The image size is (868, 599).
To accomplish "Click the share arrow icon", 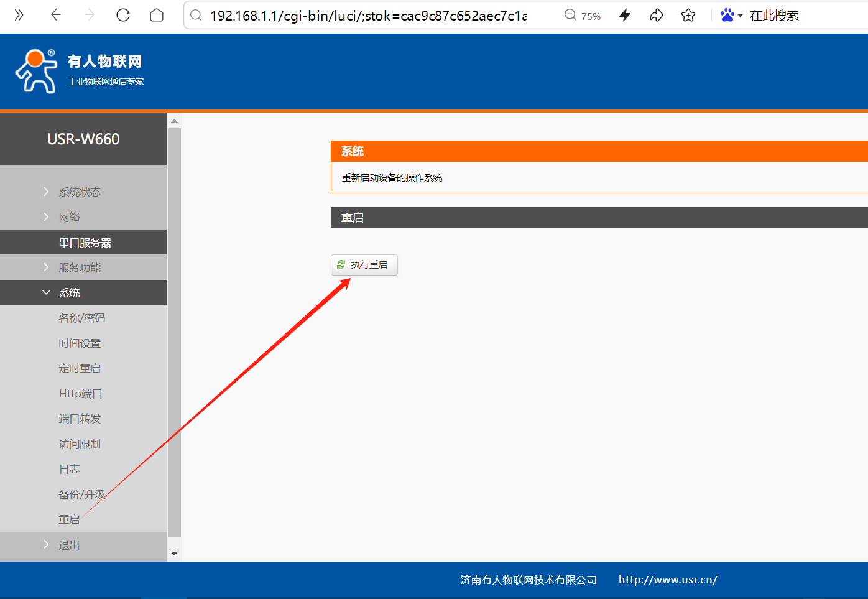I will [656, 16].
